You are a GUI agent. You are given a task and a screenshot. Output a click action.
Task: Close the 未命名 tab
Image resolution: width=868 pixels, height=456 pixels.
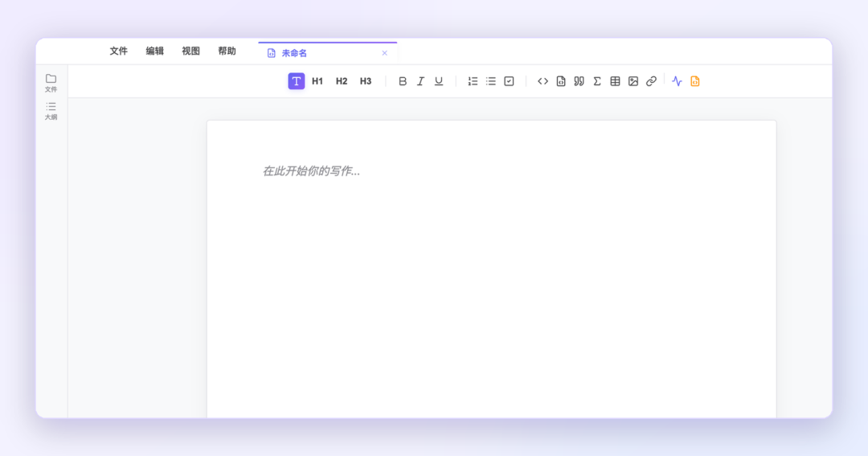385,53
